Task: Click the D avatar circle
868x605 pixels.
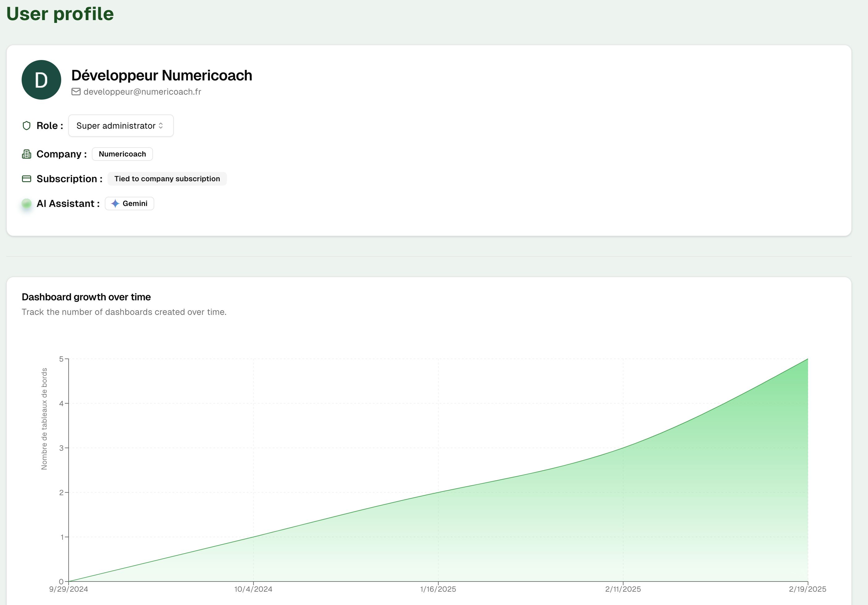Action: pyautogui.click(x=41, y=80)
